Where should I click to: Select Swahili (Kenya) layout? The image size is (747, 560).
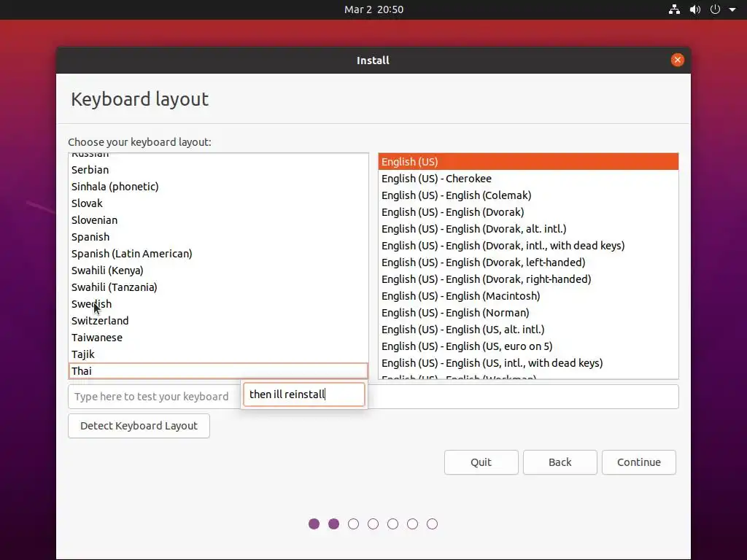point(218,271)
